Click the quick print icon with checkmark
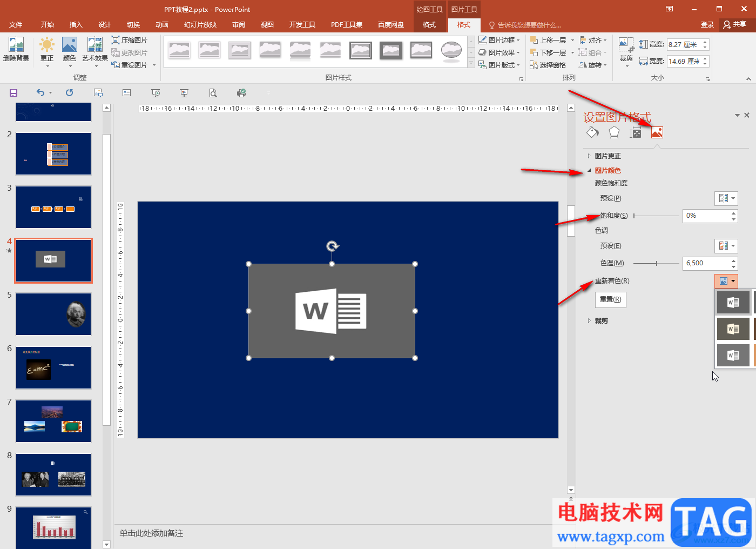 click(241, 93)
